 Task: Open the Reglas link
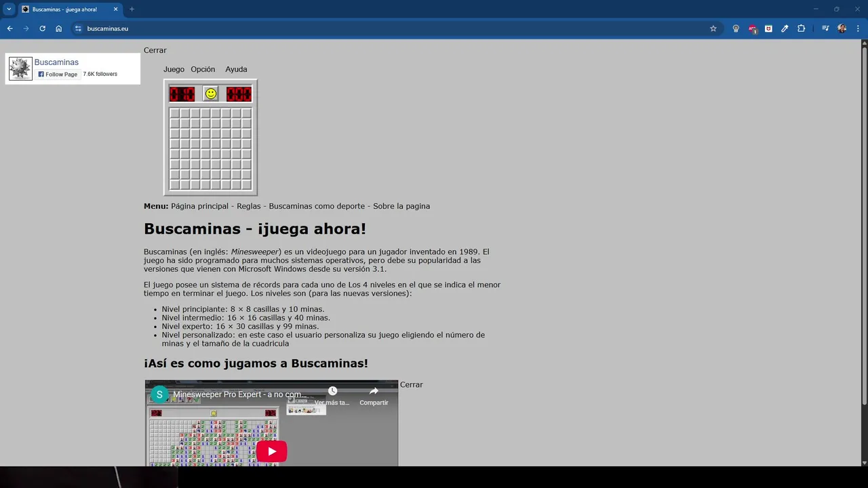(x=248, y=206)
